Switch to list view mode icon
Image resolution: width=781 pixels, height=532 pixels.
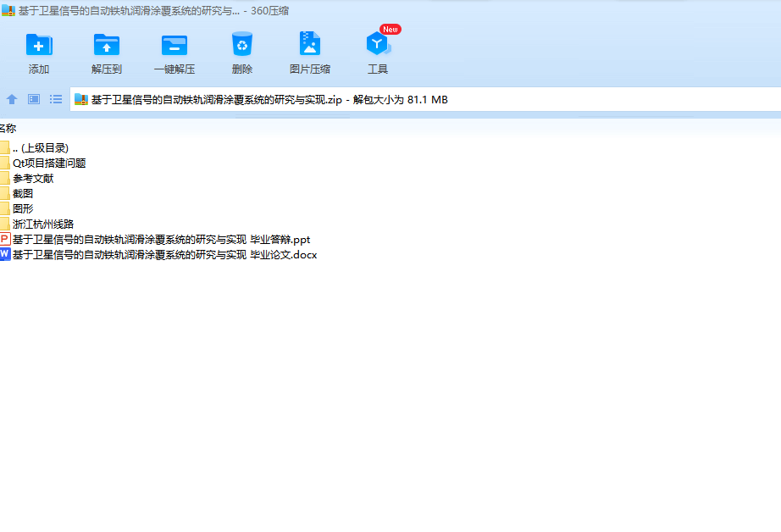coord(56,99)
